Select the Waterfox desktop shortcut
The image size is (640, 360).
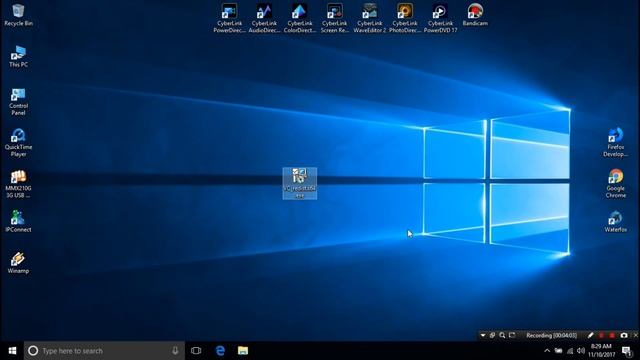pyautogui.click(x=616, y=222)
